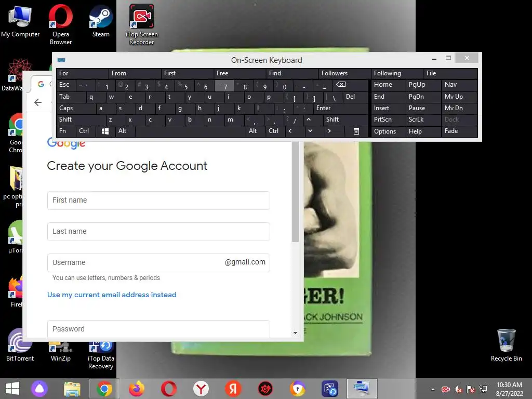Open iTop Screen Recorder desktop shortcut

coord(141,24)
